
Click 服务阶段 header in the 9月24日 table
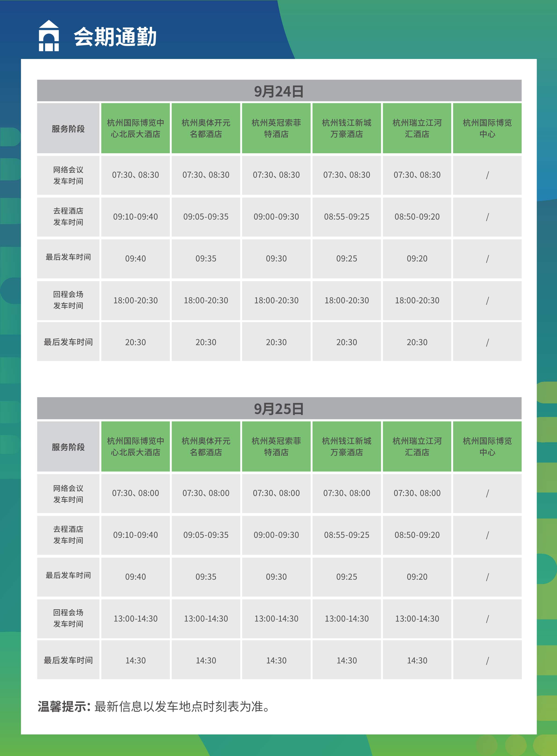pos(68,128)
